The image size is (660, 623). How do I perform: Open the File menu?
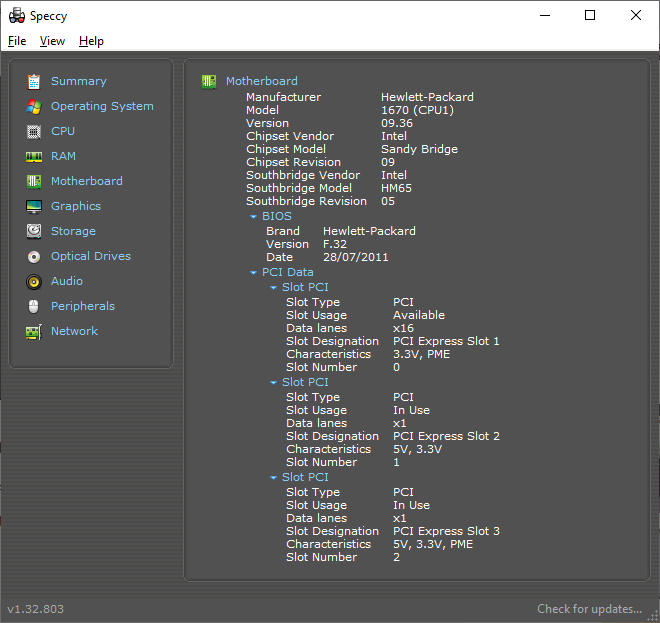click(17, 41)
